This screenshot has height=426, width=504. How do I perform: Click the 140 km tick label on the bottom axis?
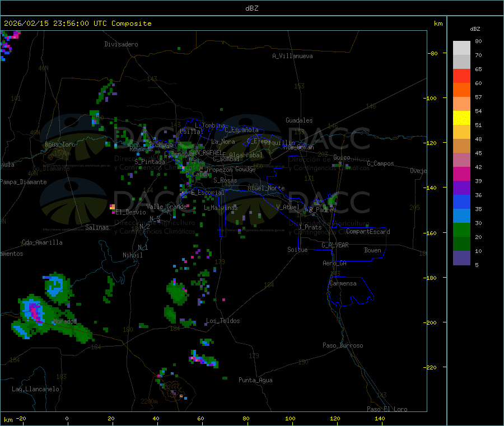click(380, 418)
